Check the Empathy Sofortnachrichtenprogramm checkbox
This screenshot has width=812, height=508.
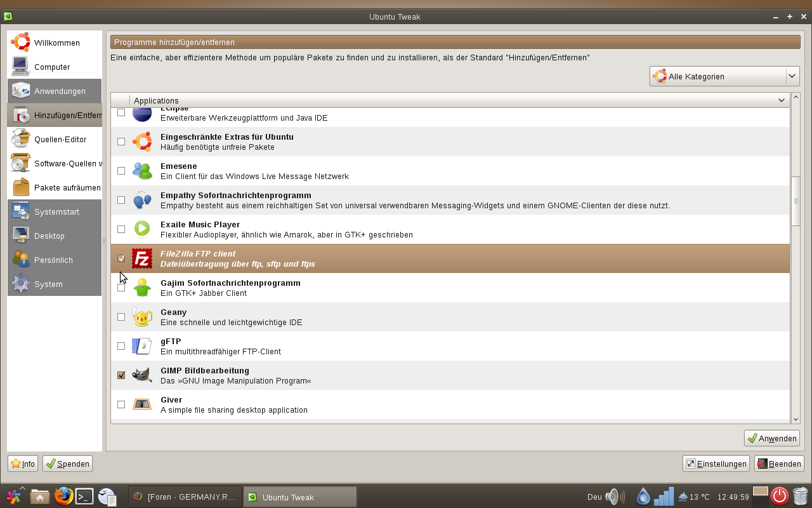121,200
